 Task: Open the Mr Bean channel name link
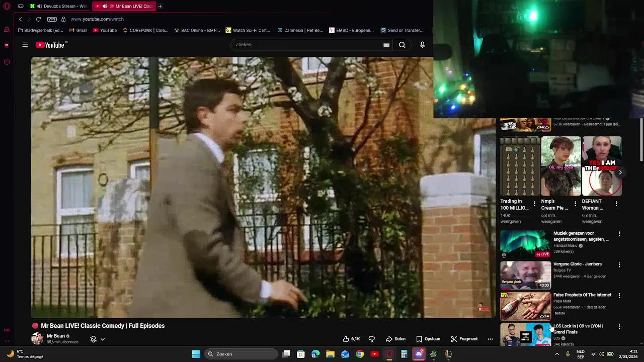point(56,336)
